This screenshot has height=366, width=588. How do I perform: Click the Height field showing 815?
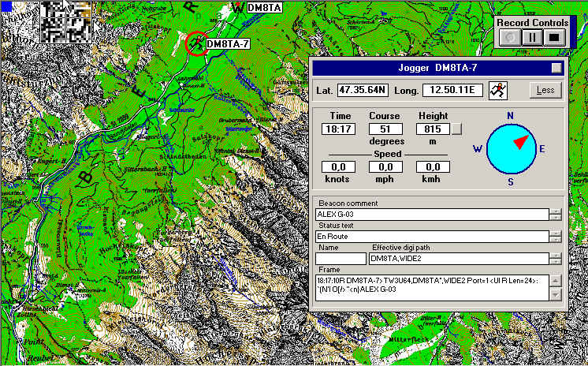click(x=433, y=129)
